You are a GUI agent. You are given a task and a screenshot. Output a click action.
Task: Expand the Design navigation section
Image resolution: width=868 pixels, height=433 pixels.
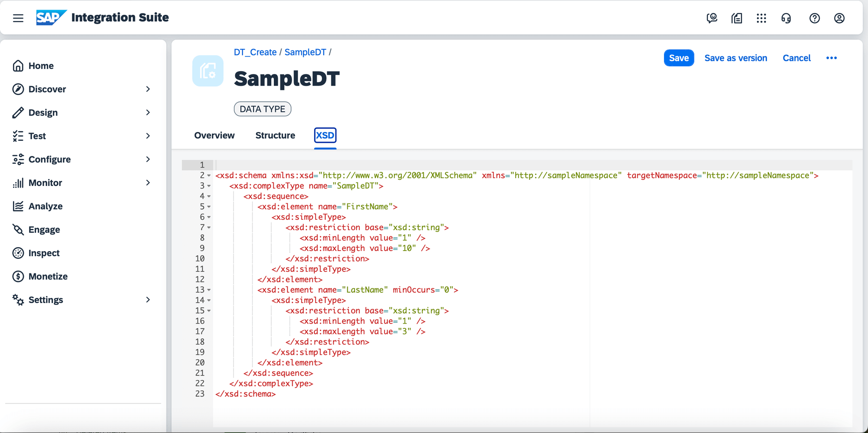click(x=148, y=112)
